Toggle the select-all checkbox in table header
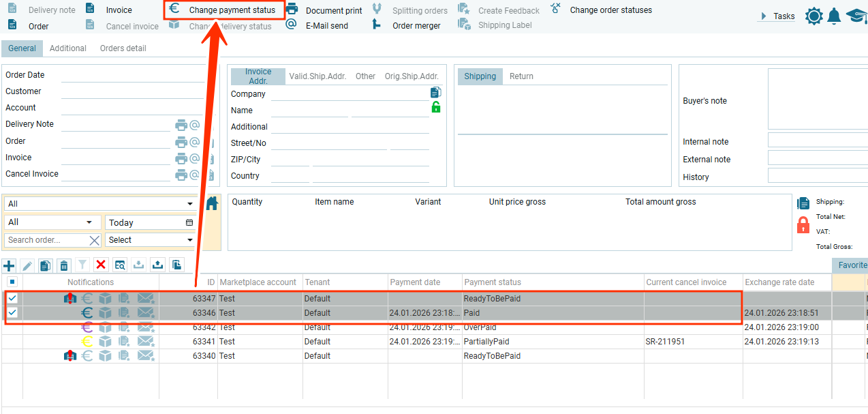The width and height of the screenshot is (868, 414). [x=12, y=282]
